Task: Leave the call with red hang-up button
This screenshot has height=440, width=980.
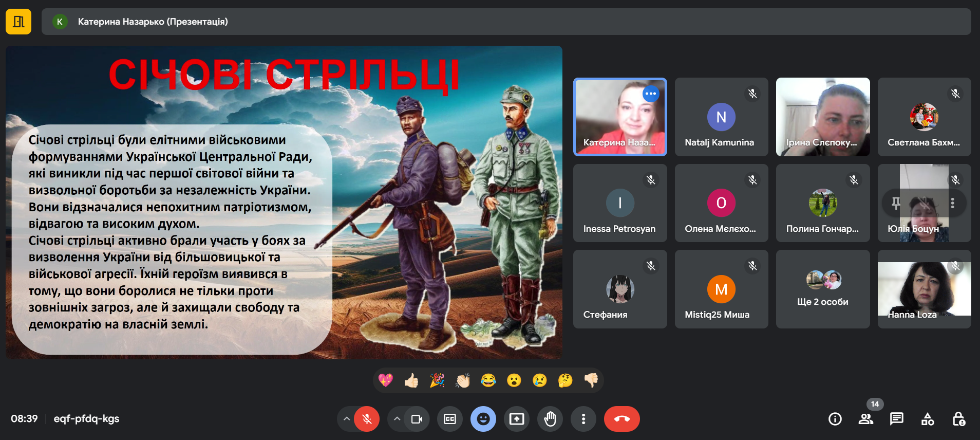Action: (x=621, y=419)
